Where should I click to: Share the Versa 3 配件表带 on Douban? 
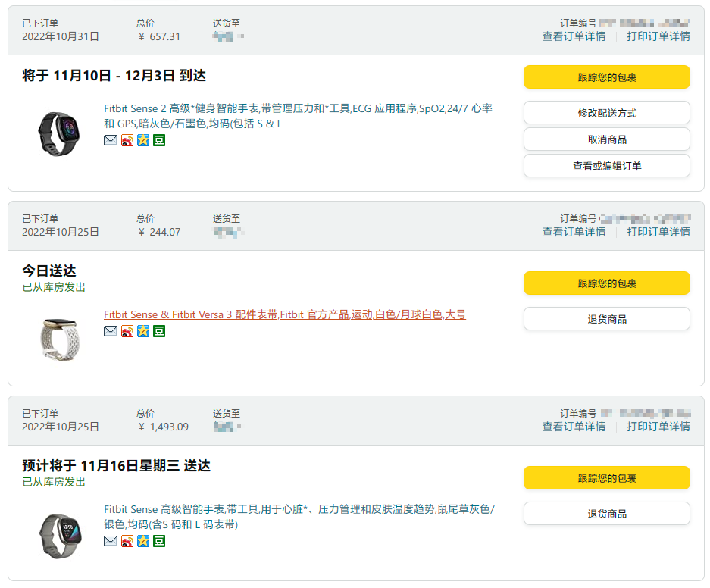159,331
